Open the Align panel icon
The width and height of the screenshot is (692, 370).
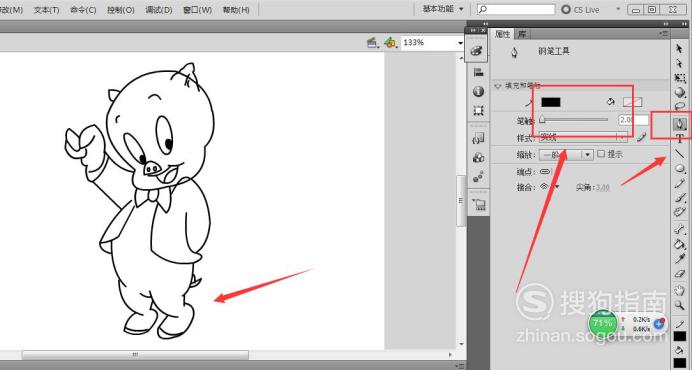click(x=478, y=72)
